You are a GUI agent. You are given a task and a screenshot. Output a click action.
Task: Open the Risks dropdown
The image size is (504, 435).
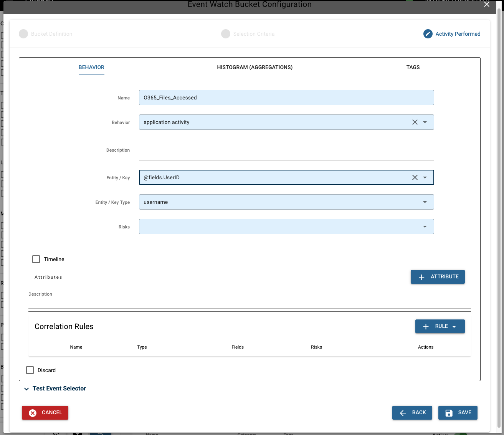coord(286,227)
